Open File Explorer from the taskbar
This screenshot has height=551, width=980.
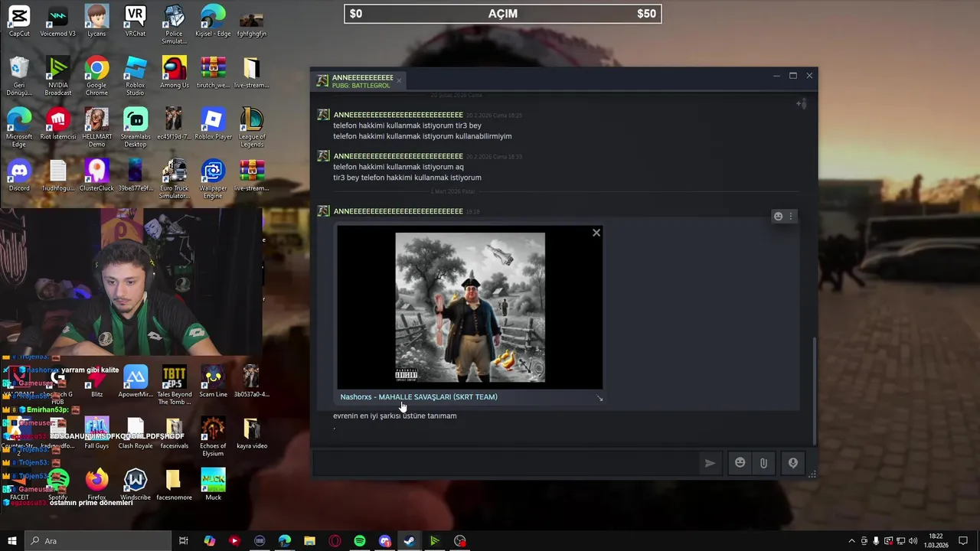click(x=309, y=541)
